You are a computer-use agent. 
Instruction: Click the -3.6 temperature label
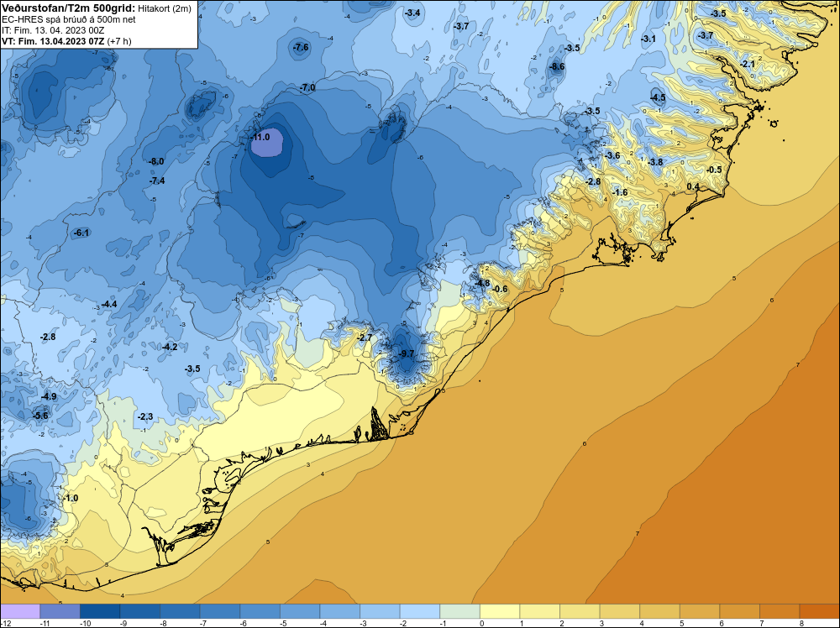[612, 156]
